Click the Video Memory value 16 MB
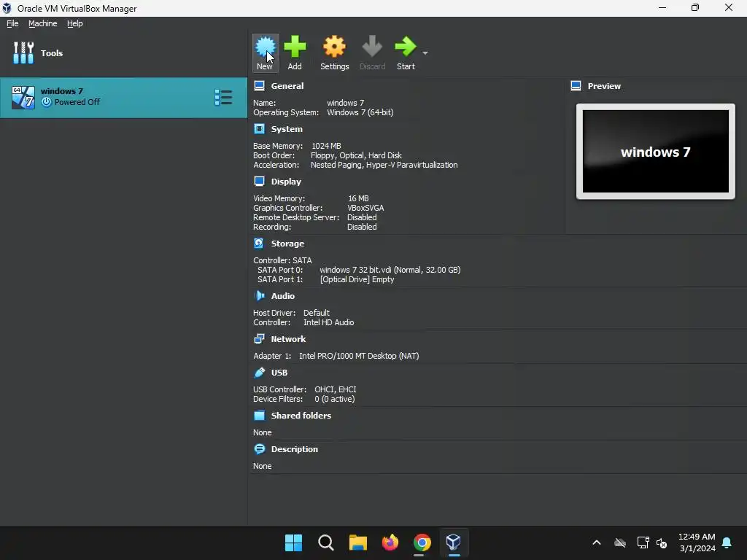Image resolution: width=747 pixels, height=560 pixels. (358, 198)
